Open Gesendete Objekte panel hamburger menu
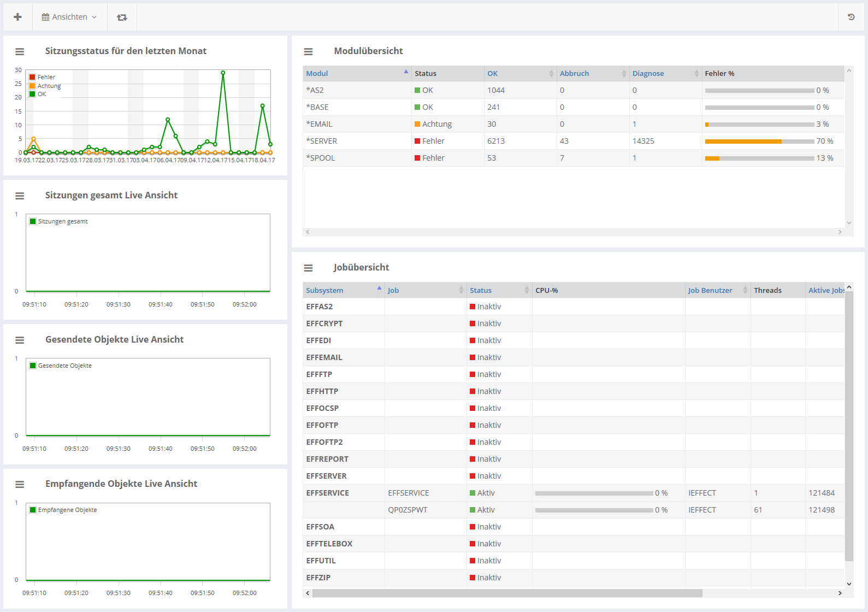The width and height of the screenshot is (868, 612). (20, 340)
